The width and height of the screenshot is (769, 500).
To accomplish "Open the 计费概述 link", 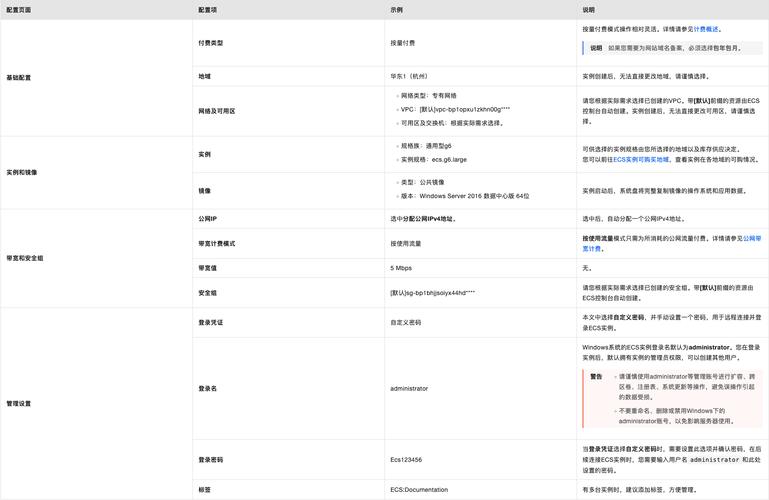I will coord(706,29).
